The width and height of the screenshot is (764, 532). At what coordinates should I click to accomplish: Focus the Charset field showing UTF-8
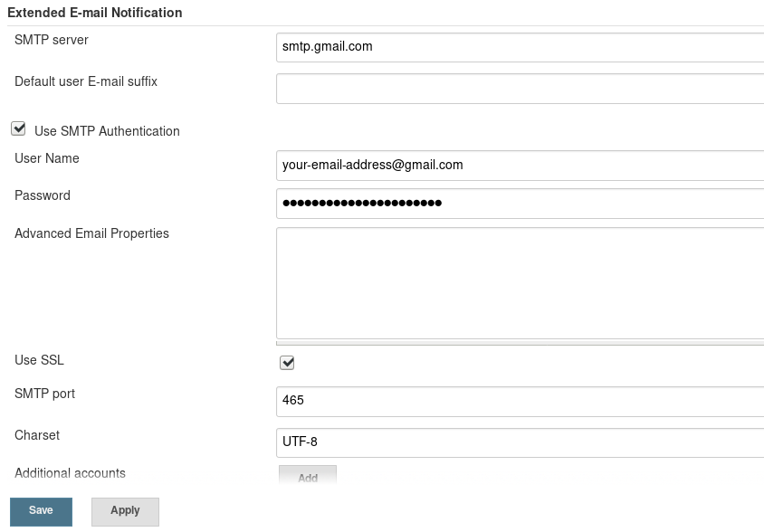(520, 442)
